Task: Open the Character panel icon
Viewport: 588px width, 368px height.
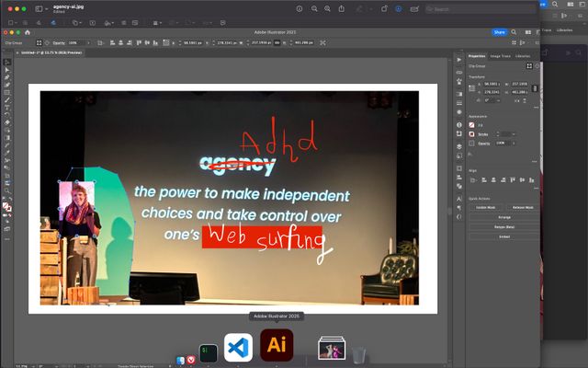Action: 459,199
